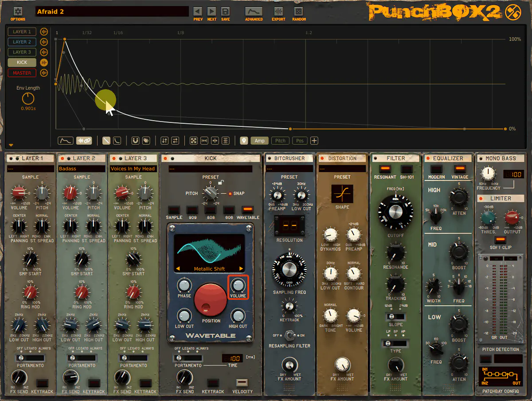Toggle the waveform link icon in envelope toolbar
The height and width of the screenshot is (401, 532).
(x=84, y=141)
